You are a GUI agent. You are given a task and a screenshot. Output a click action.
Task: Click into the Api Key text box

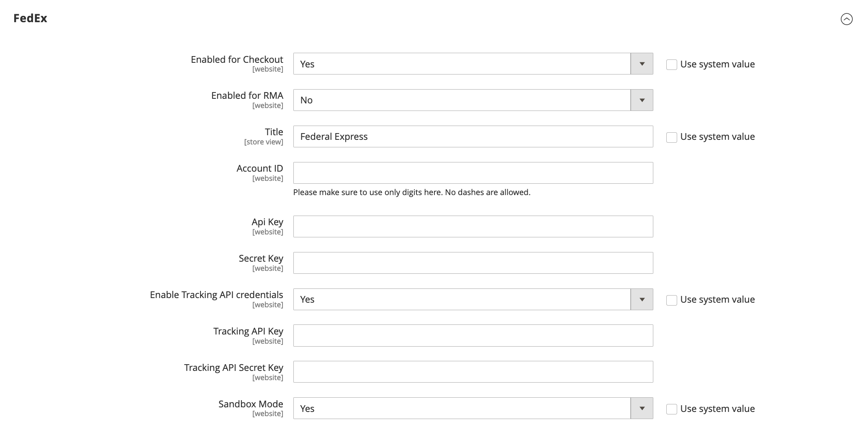(x=473, y=226)
